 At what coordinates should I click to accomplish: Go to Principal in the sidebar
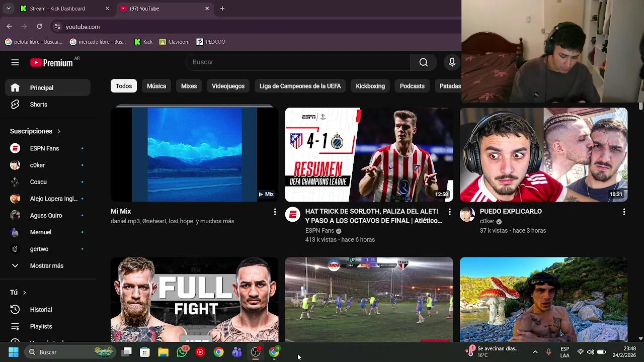48,87
